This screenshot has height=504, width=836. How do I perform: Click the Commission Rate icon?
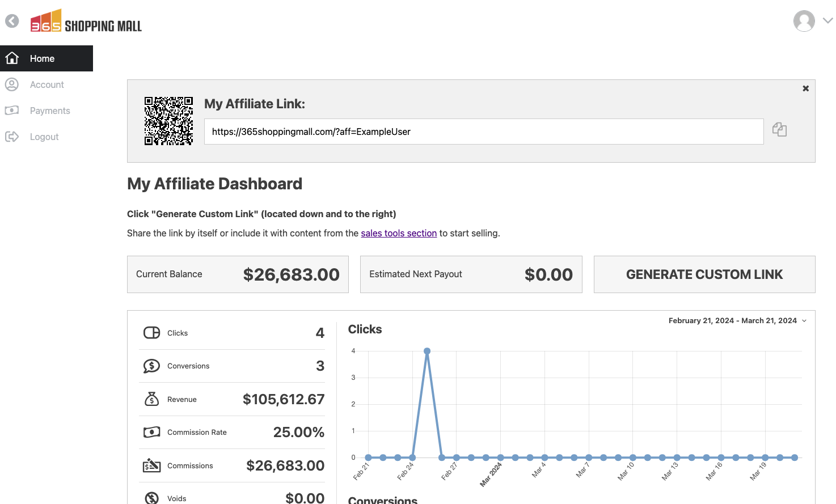(151, 432)
